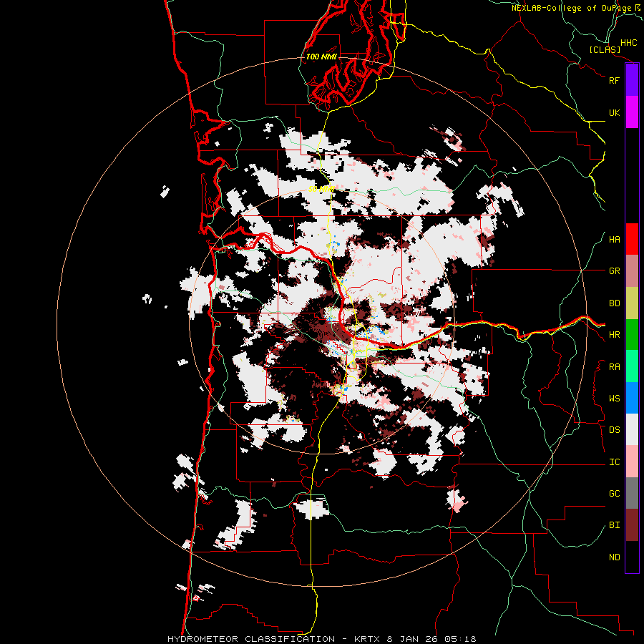
Task: Click the BI legend label
Action: tap(614, 525)
